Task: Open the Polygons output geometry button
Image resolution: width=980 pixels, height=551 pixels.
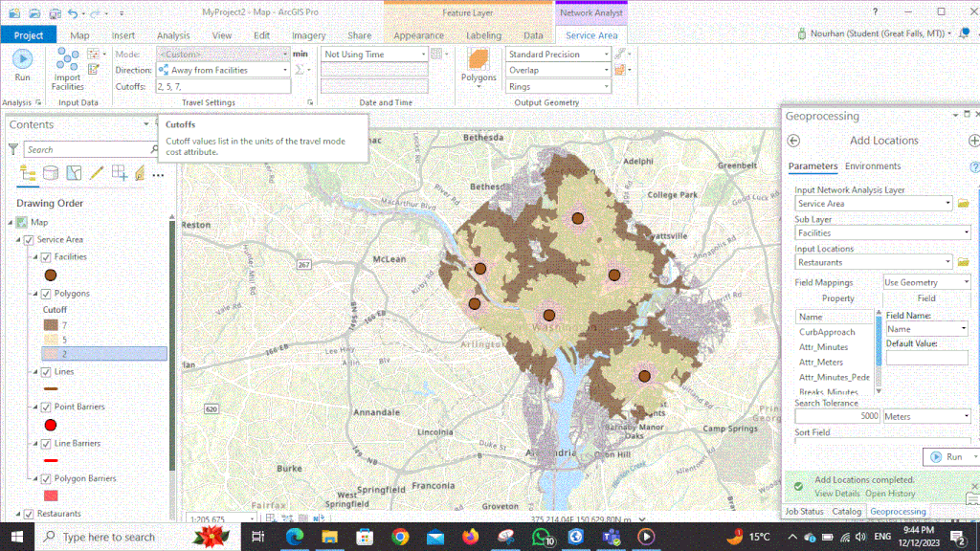Action: [x=479, y=68]
